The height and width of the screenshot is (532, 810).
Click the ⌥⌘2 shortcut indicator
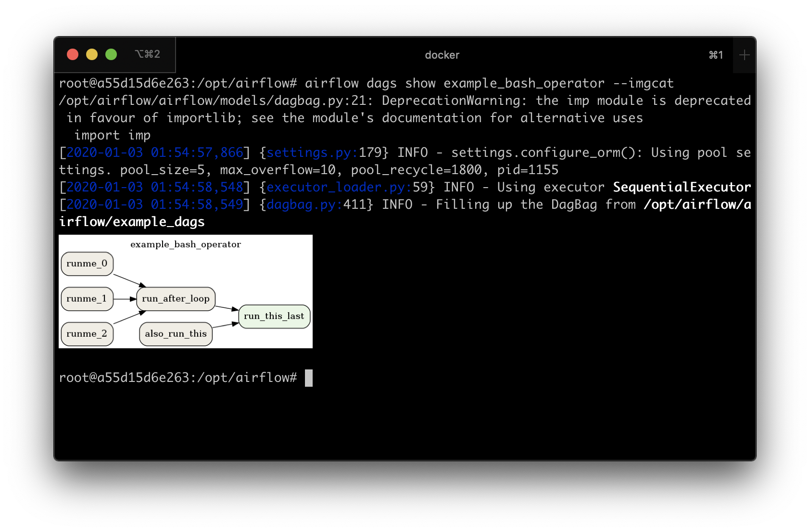pos(146,54)
